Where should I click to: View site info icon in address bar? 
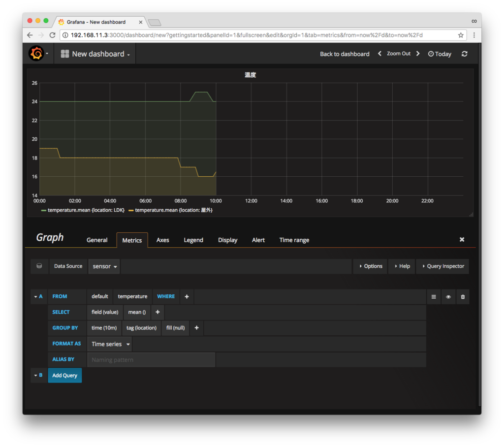coord(65,35)
